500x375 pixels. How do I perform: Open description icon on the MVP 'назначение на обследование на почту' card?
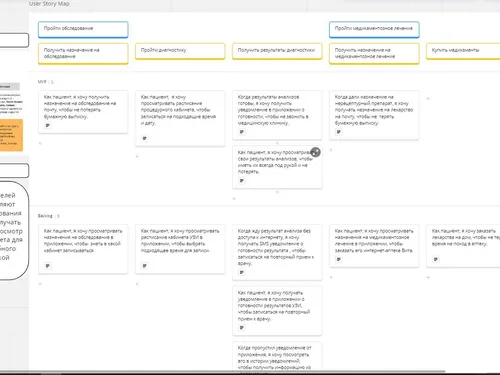[48, 126]
